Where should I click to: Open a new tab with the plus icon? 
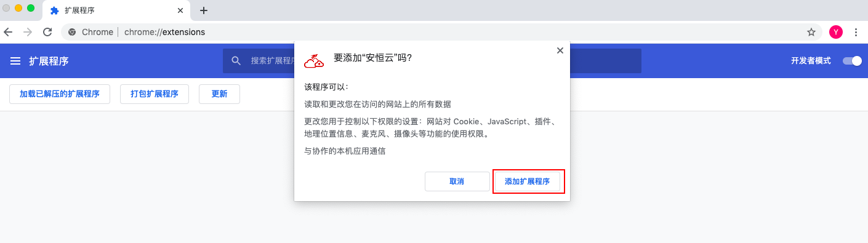pyautogui.click(x=204, y=10)
